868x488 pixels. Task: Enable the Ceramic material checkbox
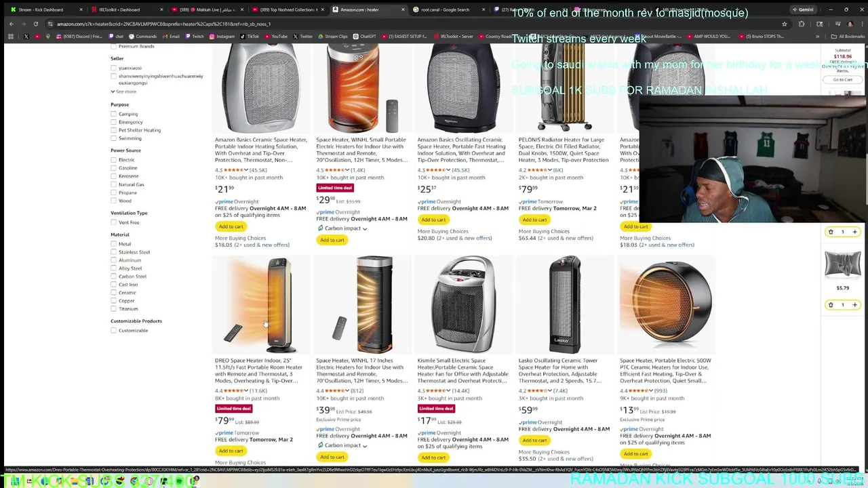114,293
